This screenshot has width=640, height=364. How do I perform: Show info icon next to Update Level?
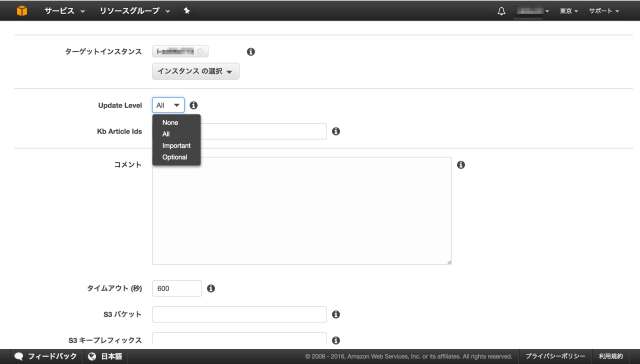[193, 105]
